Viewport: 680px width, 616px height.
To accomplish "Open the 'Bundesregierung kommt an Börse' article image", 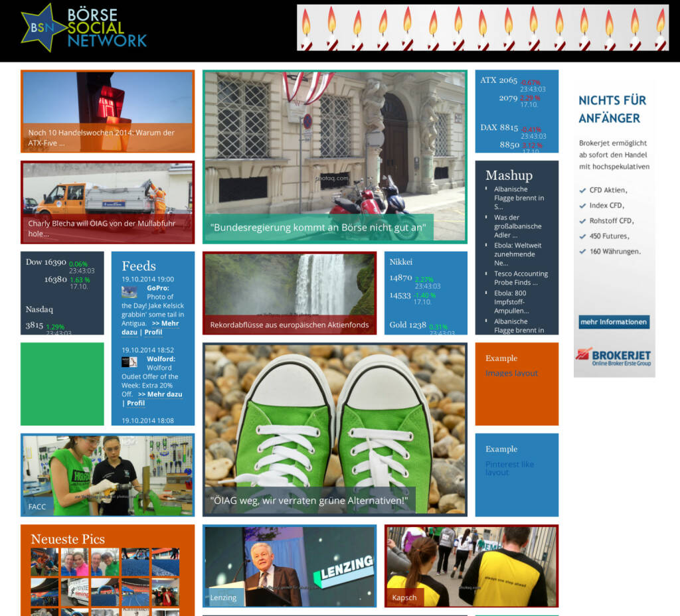I will click(334, 157).
